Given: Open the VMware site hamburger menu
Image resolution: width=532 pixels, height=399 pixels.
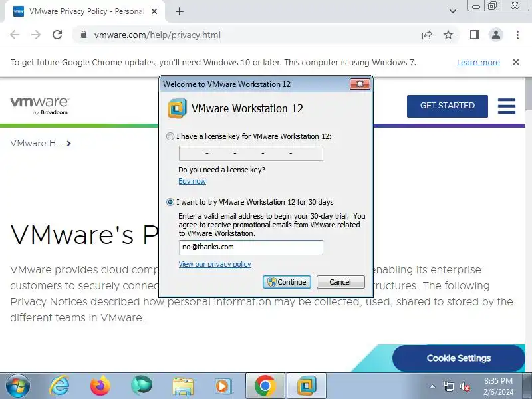Looking at the screenshot, I should click(x=507, y=106).
